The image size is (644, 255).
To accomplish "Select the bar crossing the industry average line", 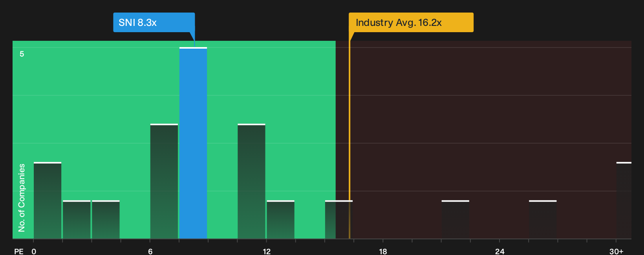I will (x=339, y=219).
